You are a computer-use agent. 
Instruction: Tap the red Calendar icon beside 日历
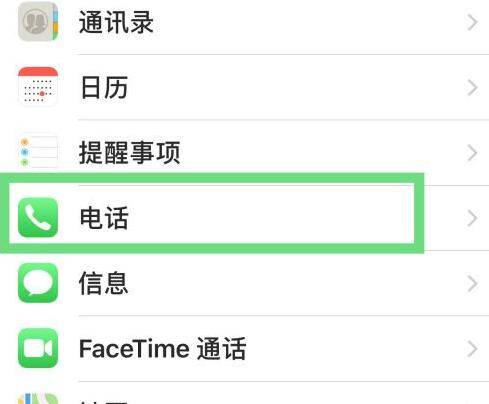(x=38, y=87)
